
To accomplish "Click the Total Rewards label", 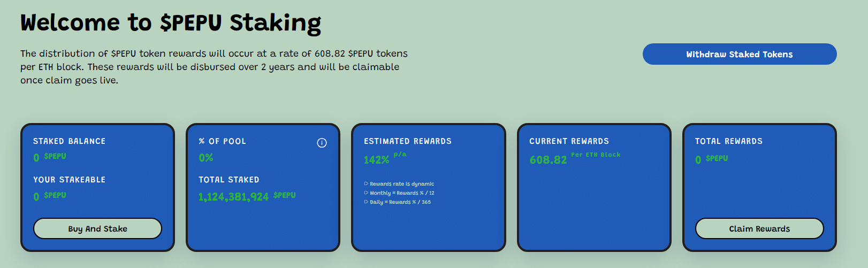I will click(x=728, y=141).
